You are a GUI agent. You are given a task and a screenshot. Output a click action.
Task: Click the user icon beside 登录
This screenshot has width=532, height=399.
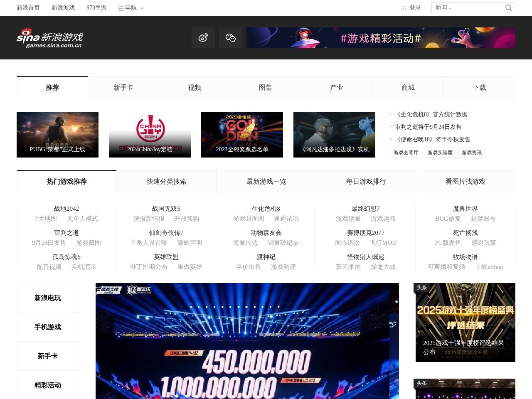tap(404, 8)
